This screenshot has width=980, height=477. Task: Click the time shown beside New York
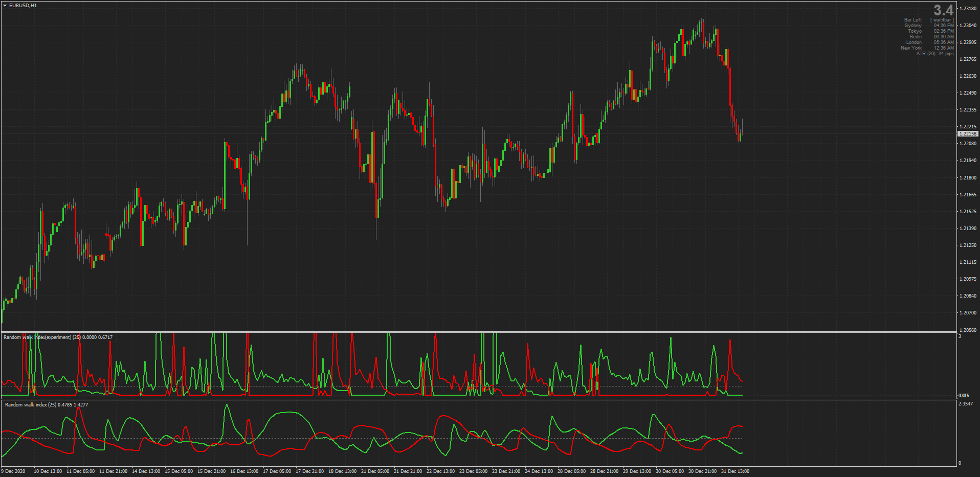(x=944, y=48)
